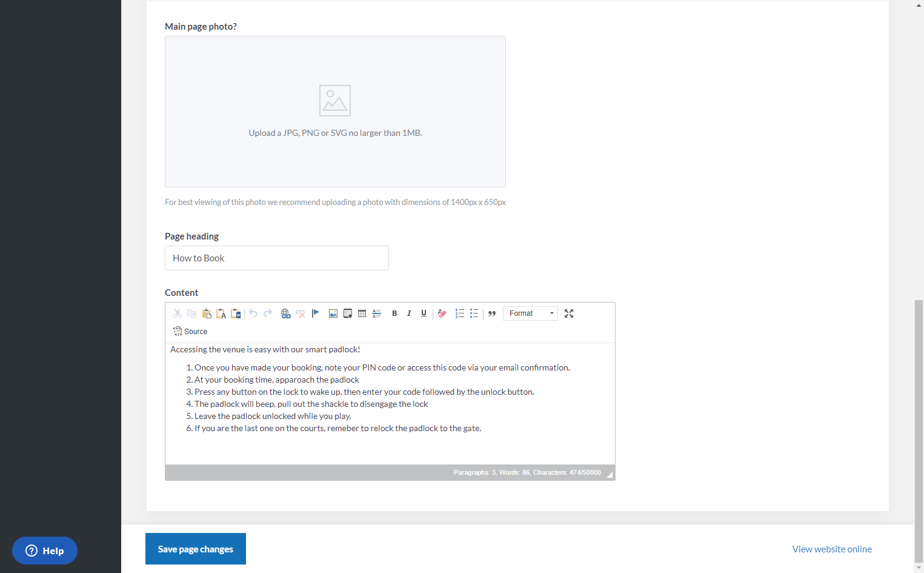Viewport: 924px width, 573px height.
Task: Switch editor to Source view
Action: pos(190,332)
